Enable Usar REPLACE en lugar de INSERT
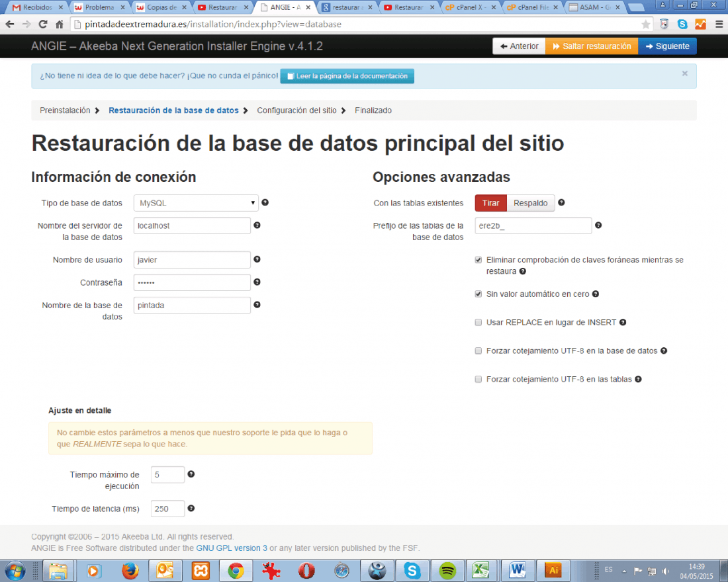Screen dimensions: 728x582 pyautogui.click(x=478, y=322)
